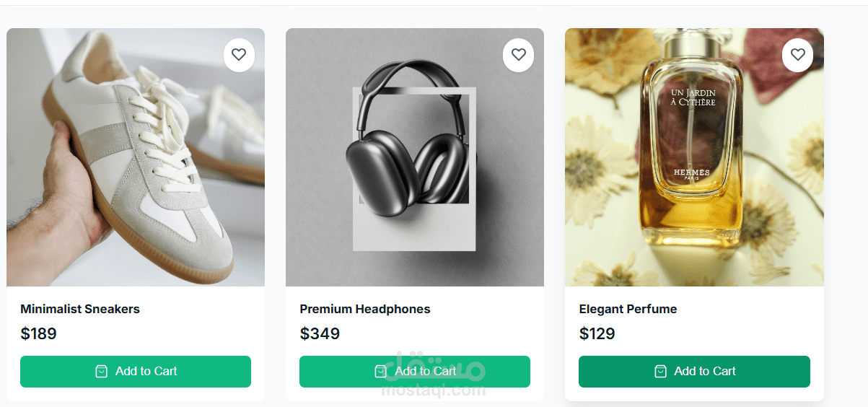Open the Minimalist Sneakers title link
This screenshot has height=407, width=868.
pos(80,309)
